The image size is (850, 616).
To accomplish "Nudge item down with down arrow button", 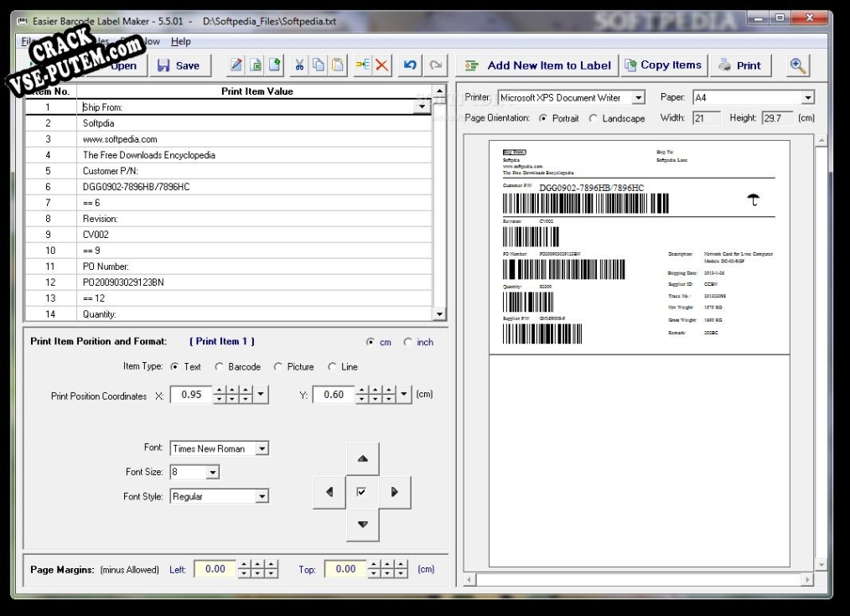I will 363,525.
